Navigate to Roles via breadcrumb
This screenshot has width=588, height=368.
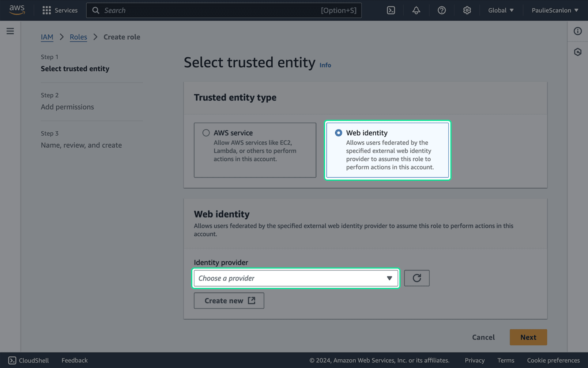point(78,37)
